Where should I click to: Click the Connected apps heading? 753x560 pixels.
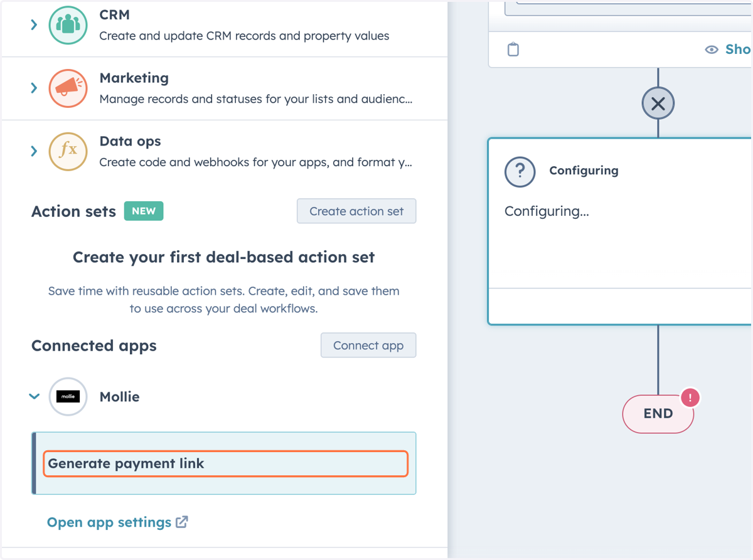click(94, 346)
